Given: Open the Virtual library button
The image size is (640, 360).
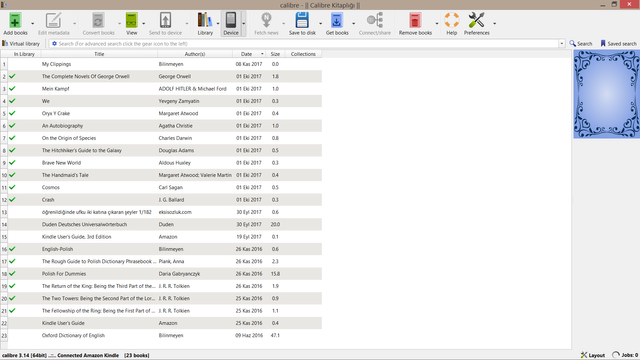Looking at the screenshot, I should [21, 44].
